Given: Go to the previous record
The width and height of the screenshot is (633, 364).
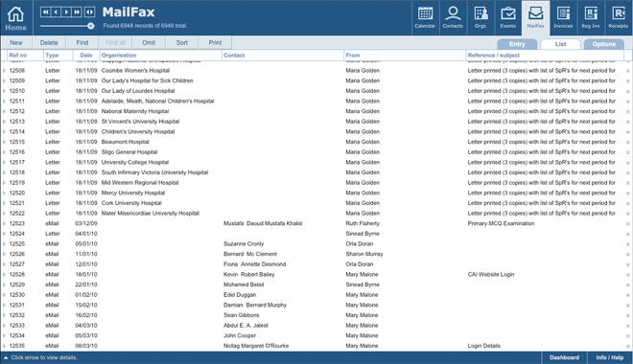Looking at the screenshot, I should [x=56, y=12].
